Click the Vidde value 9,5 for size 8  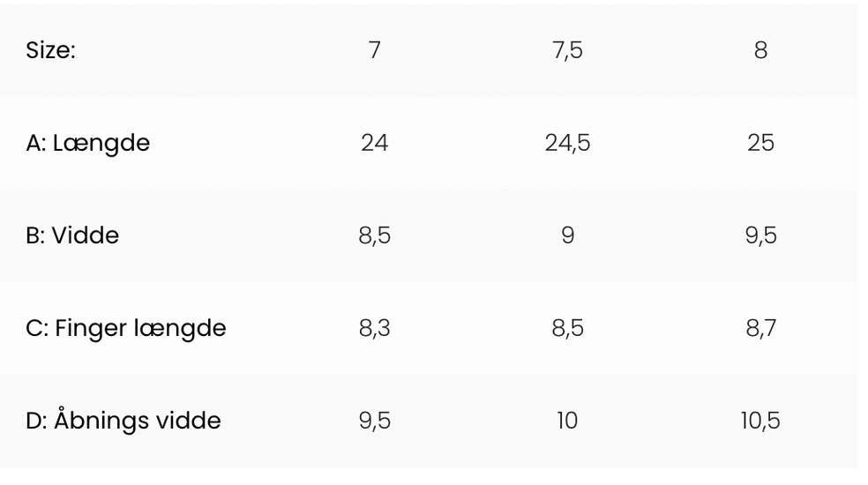point(760,235)
